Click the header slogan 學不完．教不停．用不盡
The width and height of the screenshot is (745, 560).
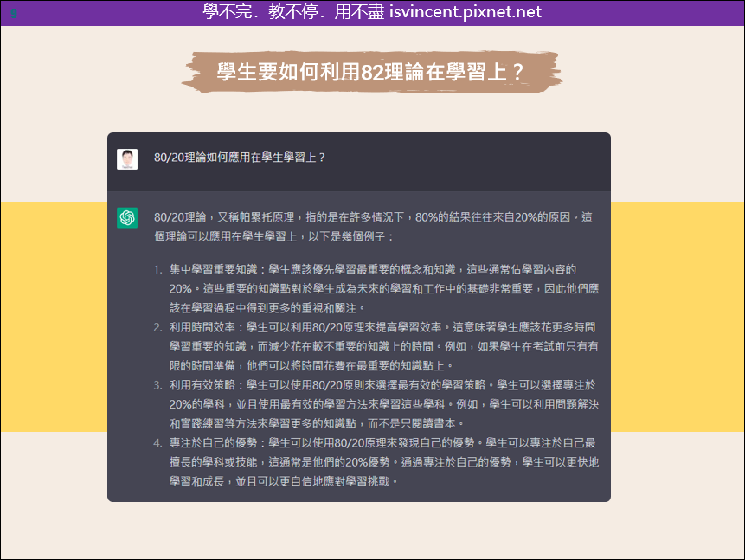293,11
